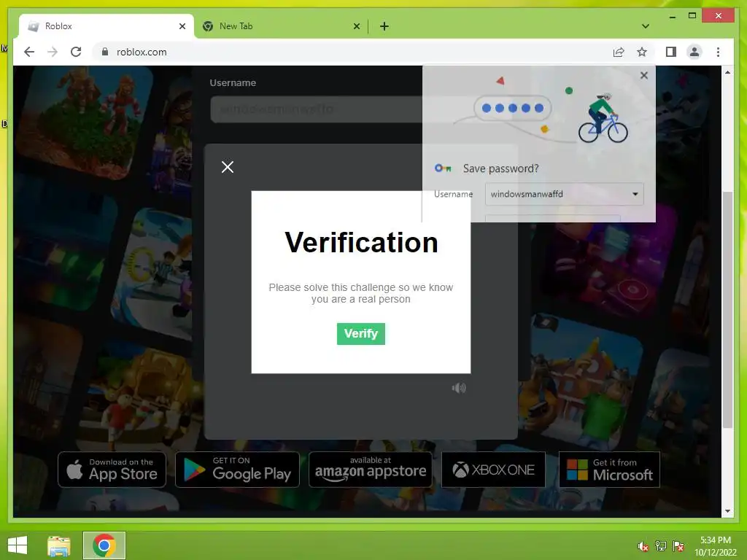Dismiss the Save password popup
747x560 pixels.
click(643, 75)
